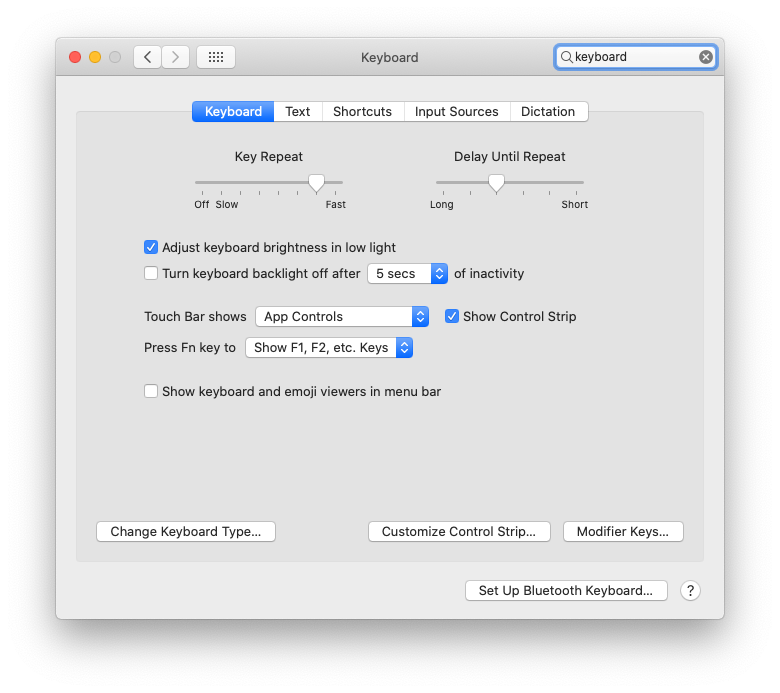Screen dimensions: 780x693
Task: Click the Key Repeat slider thumb
Action: [x=316, y=183]
